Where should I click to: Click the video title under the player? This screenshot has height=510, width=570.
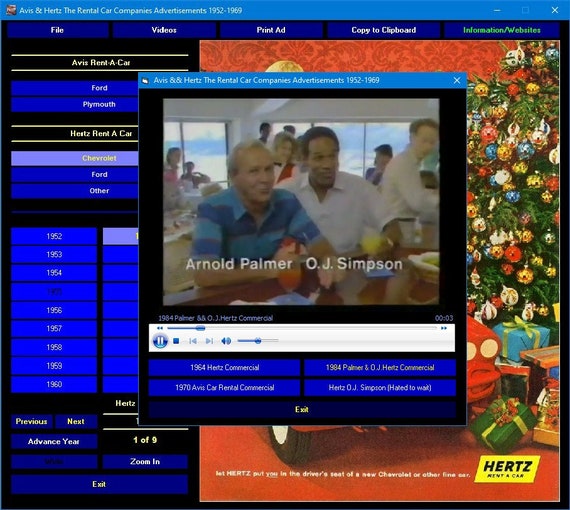(x=216, y=318)
